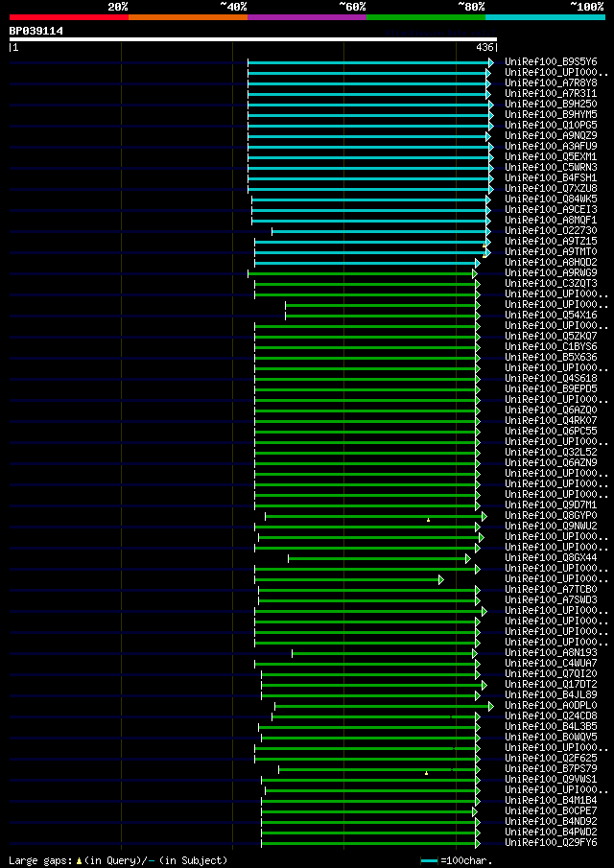The image size is (614, 868).
Task: Click the green ~80% identity legend segment
Action: 426,17
